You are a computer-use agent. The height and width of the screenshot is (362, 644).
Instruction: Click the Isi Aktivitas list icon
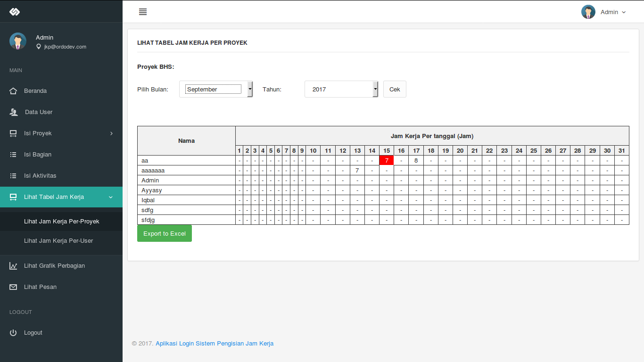[13, 176]
